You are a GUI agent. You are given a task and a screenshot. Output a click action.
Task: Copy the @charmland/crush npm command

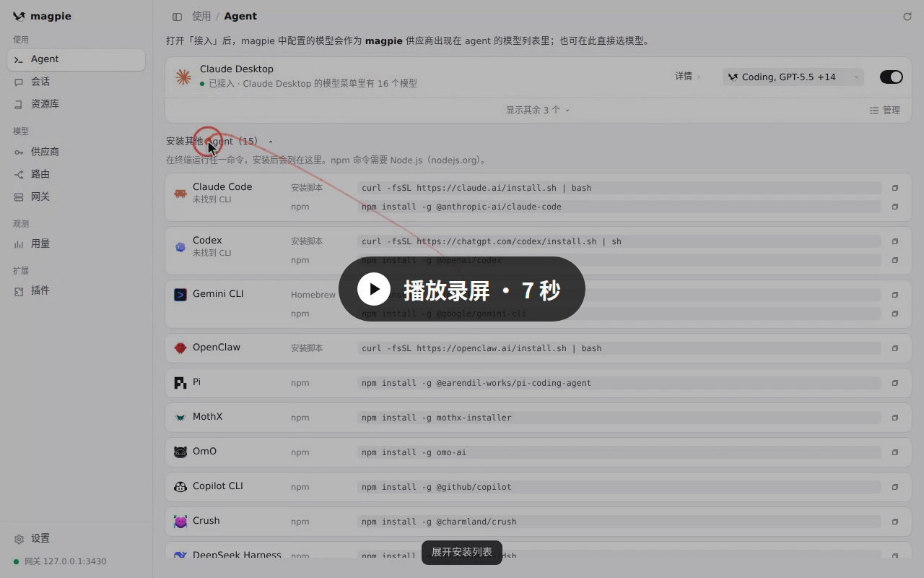point(894,522)
